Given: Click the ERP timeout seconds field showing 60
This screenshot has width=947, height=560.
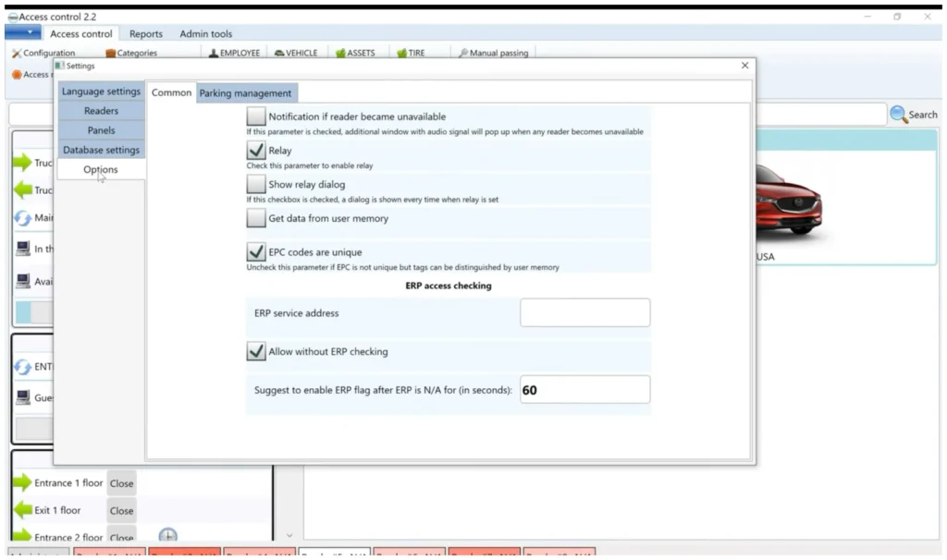Looking at the screenshot, I should coord(584,389).
